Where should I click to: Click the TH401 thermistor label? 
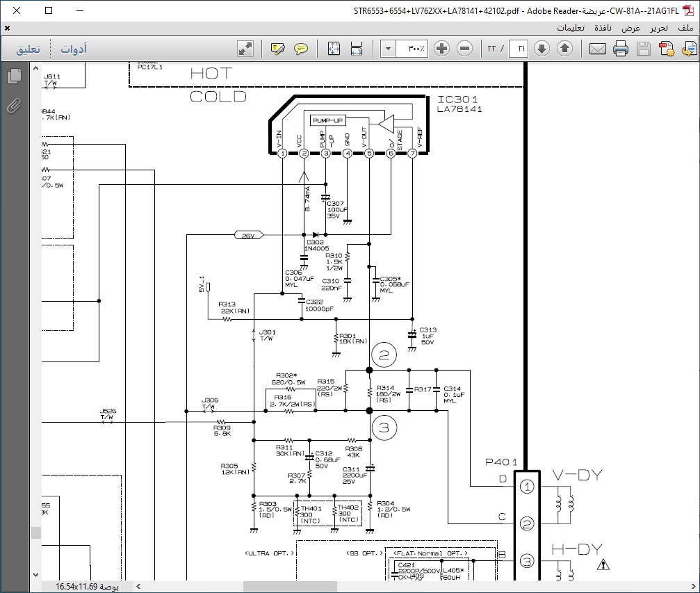311,514
